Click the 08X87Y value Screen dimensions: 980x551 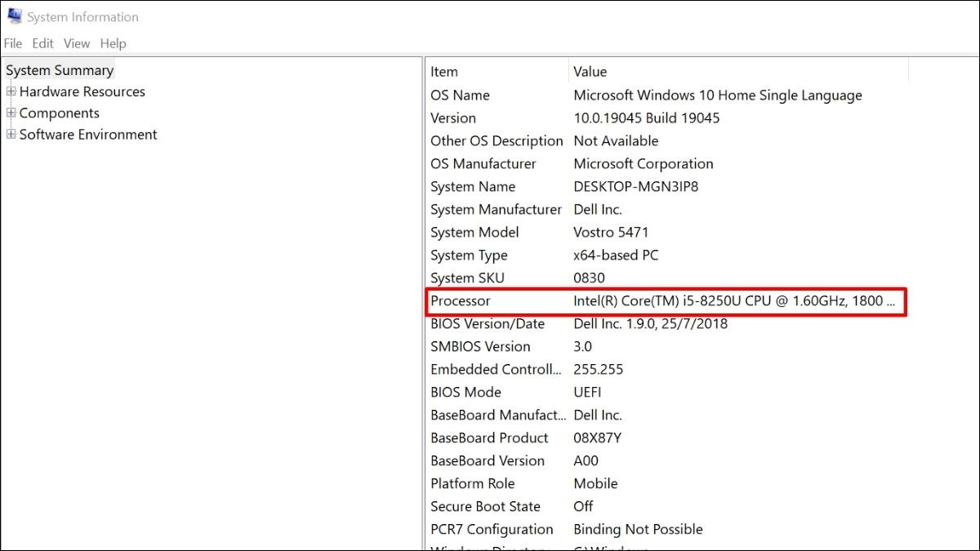click(598, 438)
